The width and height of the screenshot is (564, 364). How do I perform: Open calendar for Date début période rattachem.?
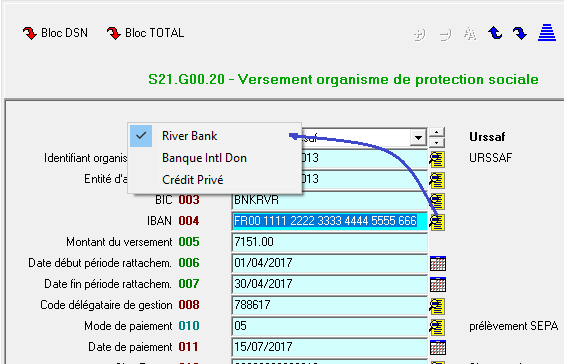(x=438, y=263)
